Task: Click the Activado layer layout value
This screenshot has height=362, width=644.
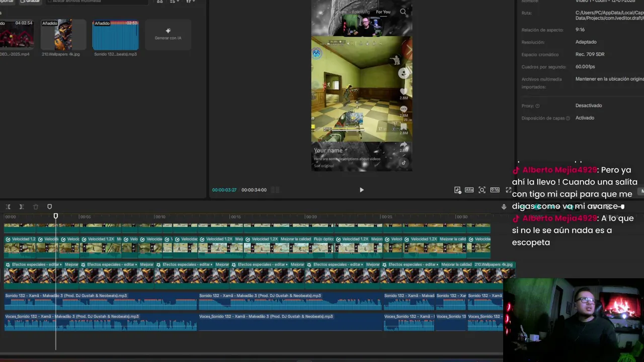Action: [585, 118]
